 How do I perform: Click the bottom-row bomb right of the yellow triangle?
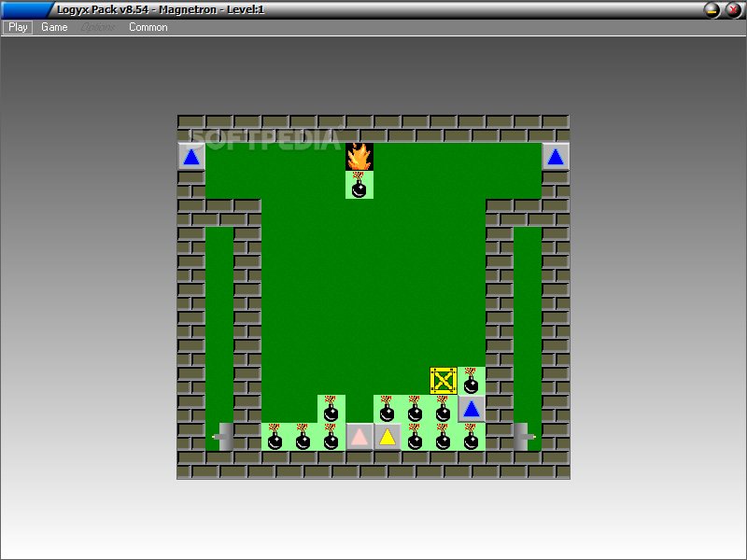pos(416,437)
